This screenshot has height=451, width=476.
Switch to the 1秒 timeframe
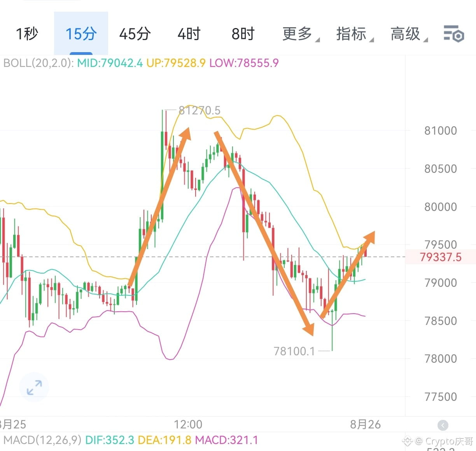[27, 33]
